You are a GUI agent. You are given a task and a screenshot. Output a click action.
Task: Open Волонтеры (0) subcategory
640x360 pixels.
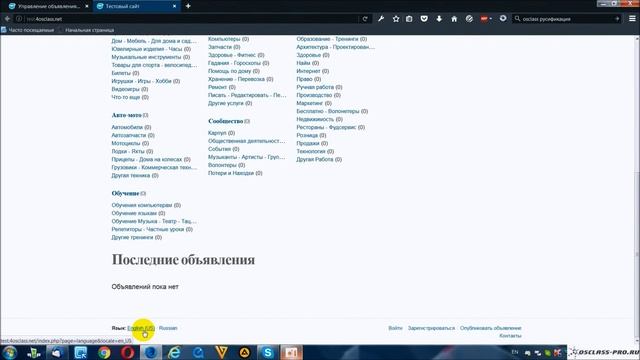click(x=227, y=165)
